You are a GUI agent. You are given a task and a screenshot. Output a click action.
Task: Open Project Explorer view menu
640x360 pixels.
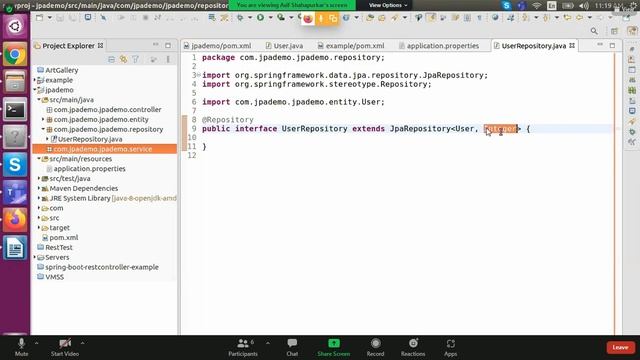pyautogui.click(x=168, y=60)
